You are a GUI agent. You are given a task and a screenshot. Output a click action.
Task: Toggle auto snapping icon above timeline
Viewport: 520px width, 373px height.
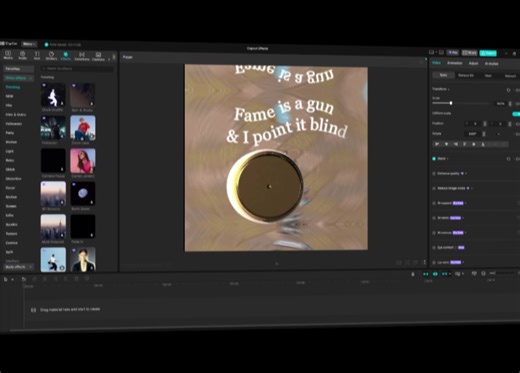tap(435, 274)
